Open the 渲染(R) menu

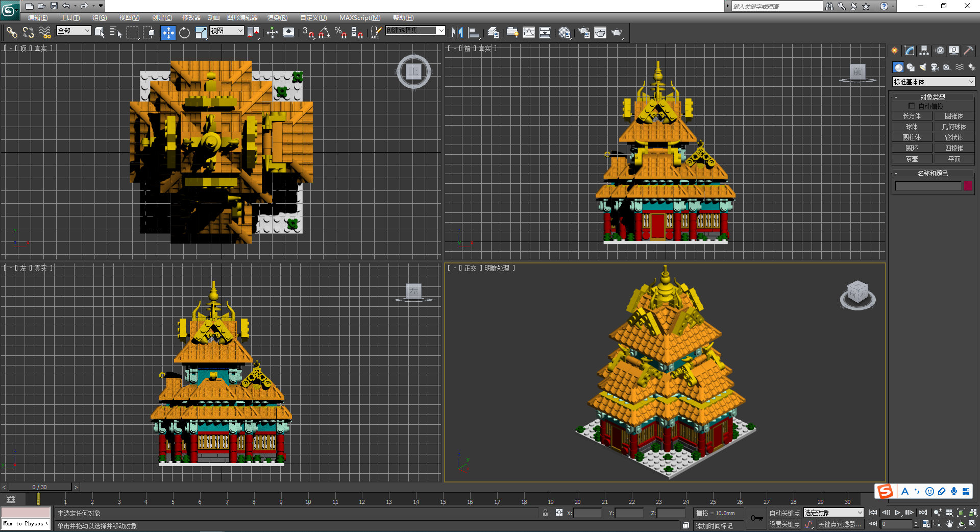click(277, 17)
